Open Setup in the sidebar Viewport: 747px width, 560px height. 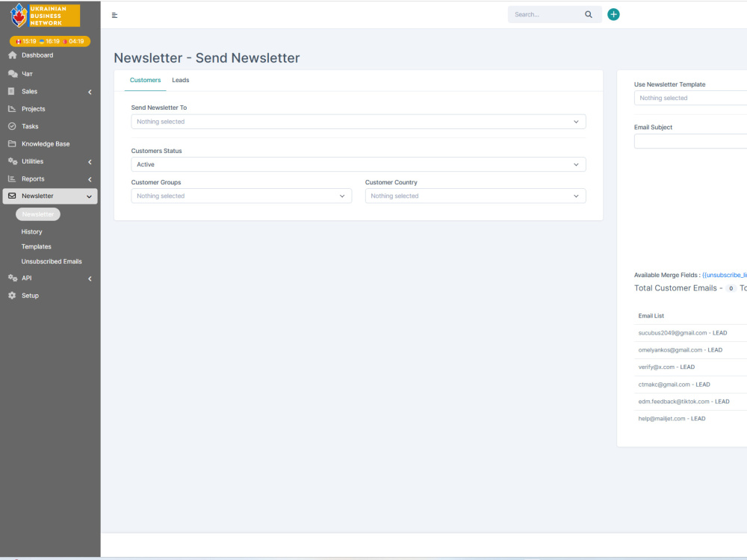click(30, 296)
